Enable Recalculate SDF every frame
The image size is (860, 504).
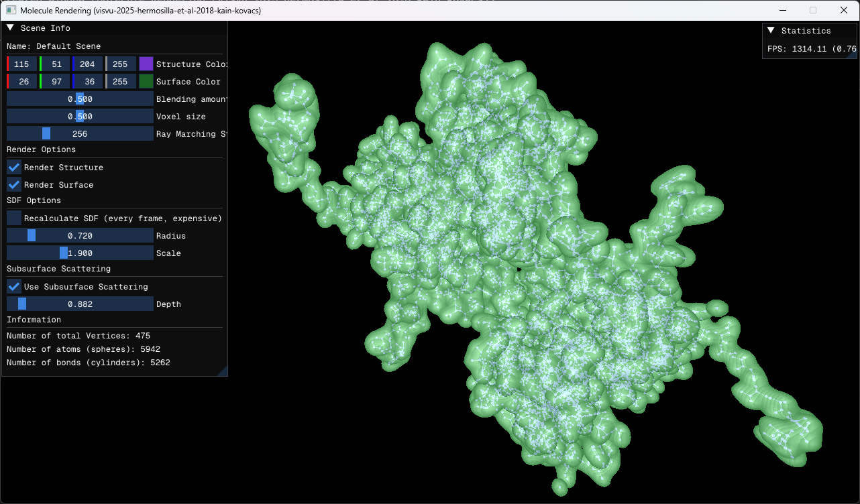tap(14, 218)
